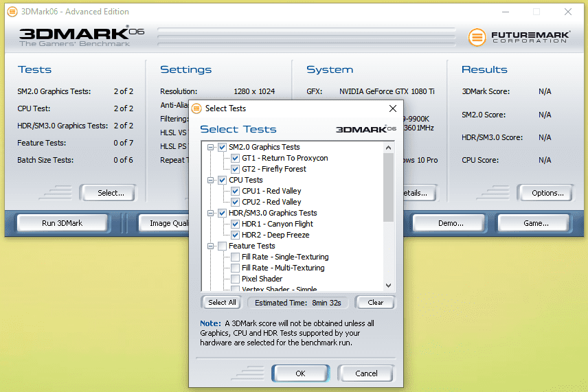
Task: Click Run 3DMark button in main window
Action: click(63, 223)
